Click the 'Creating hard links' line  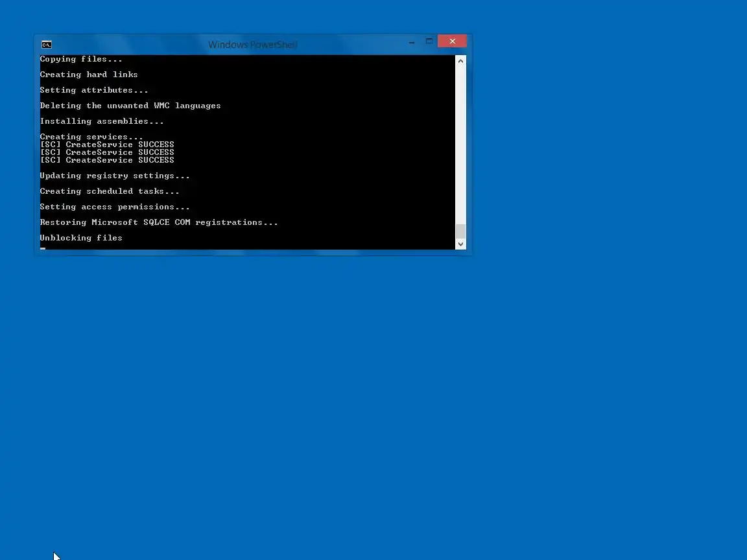click(x=89, y=75)
